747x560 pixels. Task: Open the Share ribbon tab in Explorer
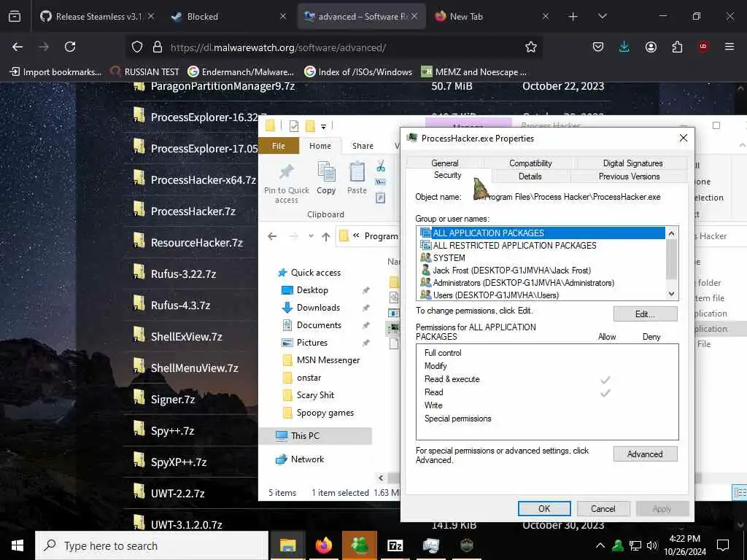363,146
